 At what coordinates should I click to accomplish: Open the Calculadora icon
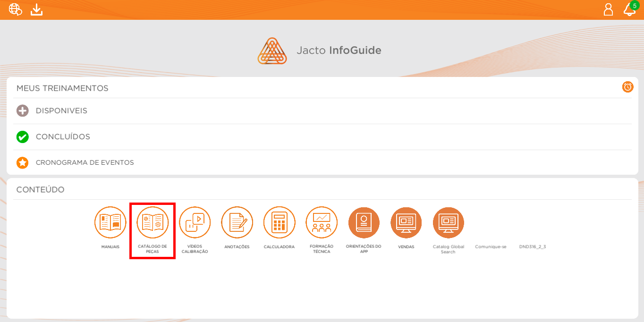click(x=279, y=222)
